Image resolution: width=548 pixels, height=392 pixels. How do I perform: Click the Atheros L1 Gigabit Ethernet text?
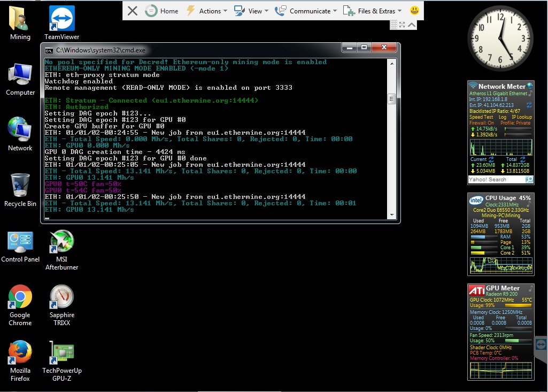(498, 94)
